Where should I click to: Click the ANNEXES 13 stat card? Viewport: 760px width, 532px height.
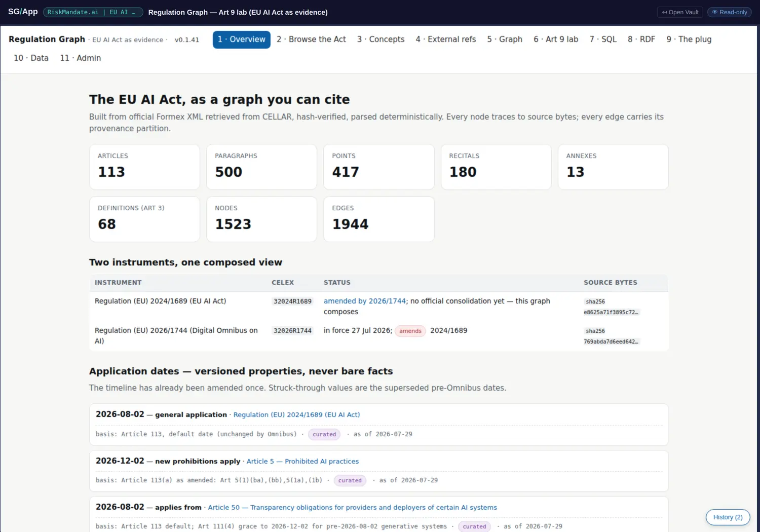(613, 167)
